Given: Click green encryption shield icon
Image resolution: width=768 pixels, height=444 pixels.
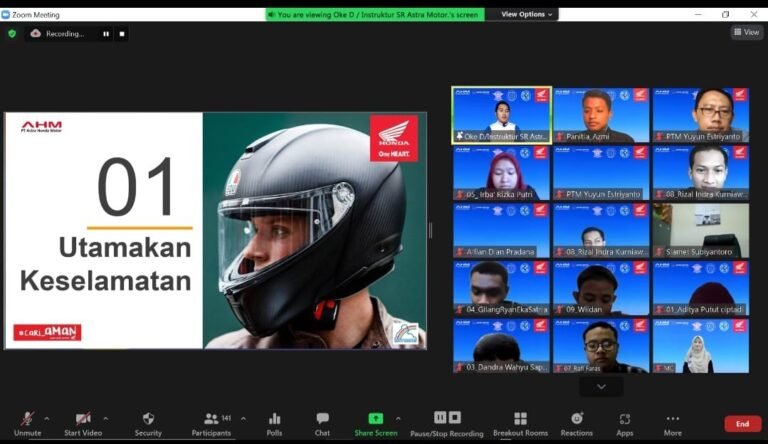Looking at the screenshot, I should (x=12, y=34).
